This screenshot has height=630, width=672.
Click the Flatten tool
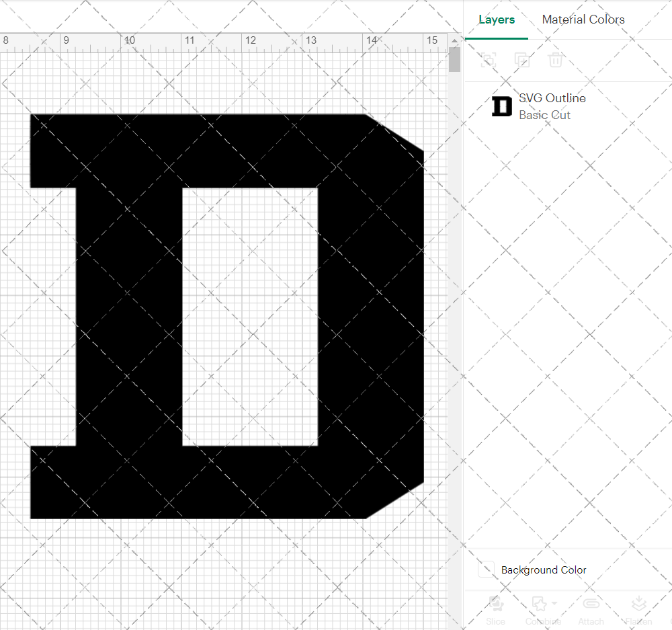[638, 610]
